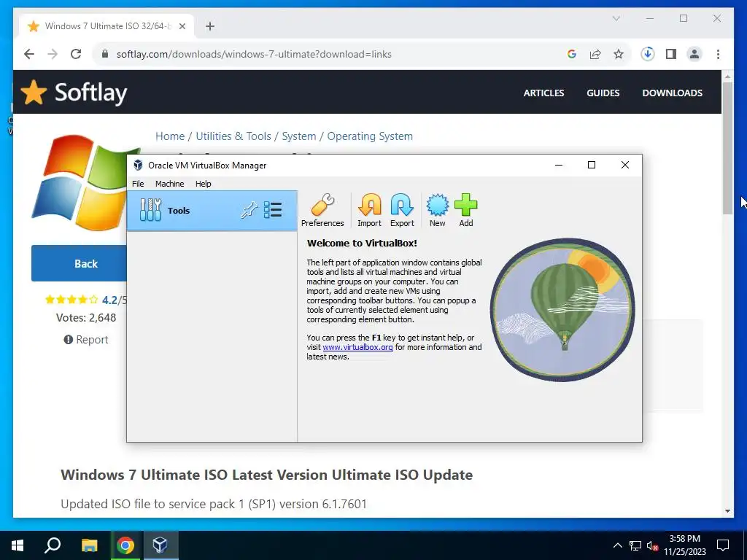
Task: Close the Windows 7 Ultimate ISO tab
Action: (182, 26)
